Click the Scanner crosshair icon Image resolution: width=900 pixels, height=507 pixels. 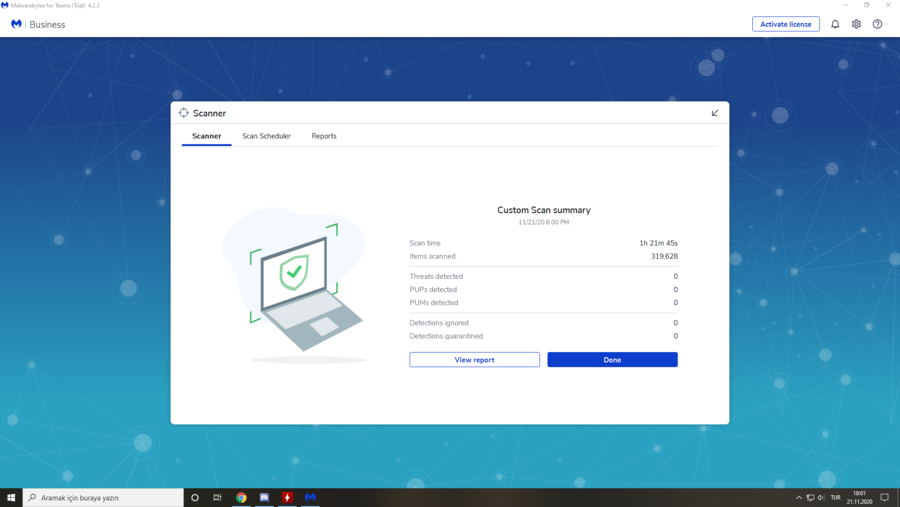pos(184,113)
